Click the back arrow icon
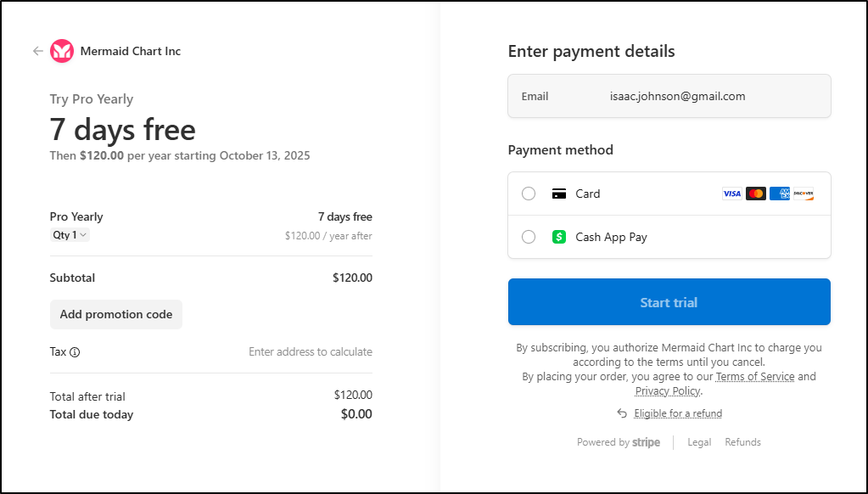This screenshot has width=868, height=494. 37,51
